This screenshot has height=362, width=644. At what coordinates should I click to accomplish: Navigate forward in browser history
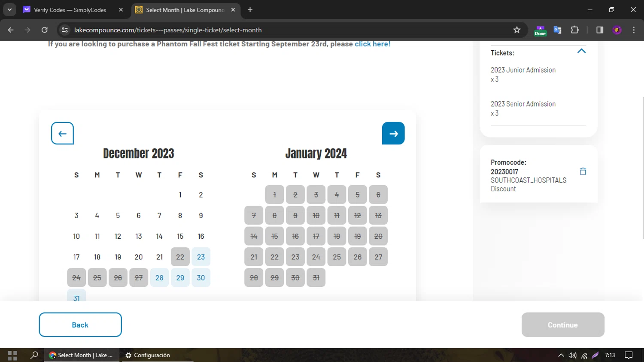(x=27, y=30)
